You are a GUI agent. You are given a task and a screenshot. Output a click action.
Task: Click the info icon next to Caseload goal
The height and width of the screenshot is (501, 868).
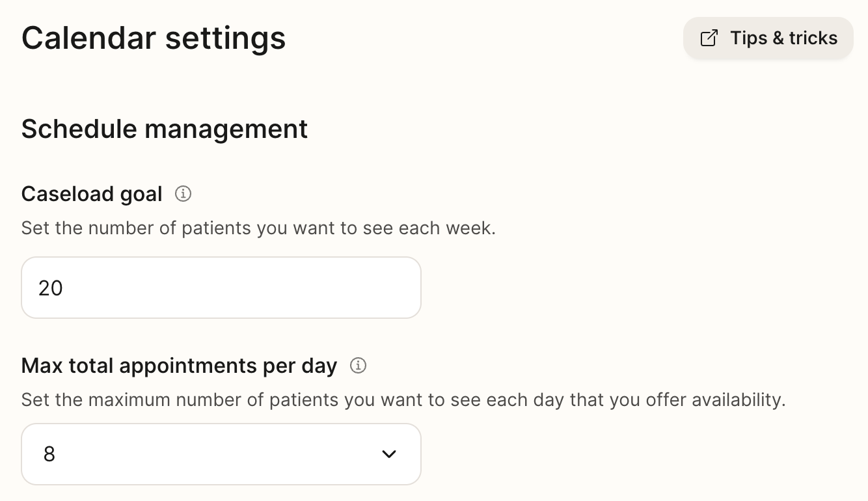coord(183,193)
